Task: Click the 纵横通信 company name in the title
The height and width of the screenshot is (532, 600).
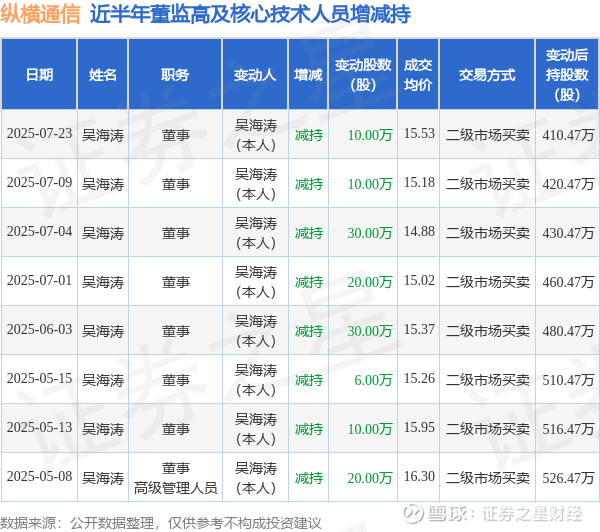Action: click(x=40, y=14)
